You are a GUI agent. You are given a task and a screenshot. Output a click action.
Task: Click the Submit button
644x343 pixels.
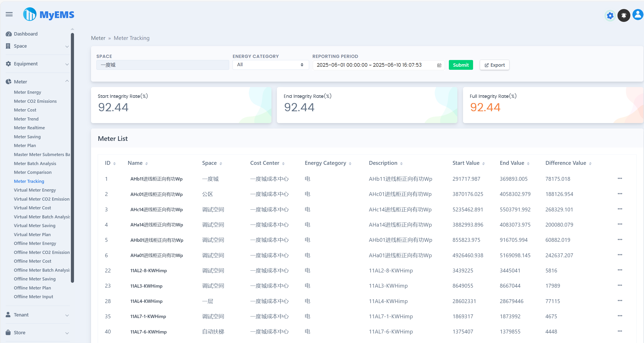461,65
